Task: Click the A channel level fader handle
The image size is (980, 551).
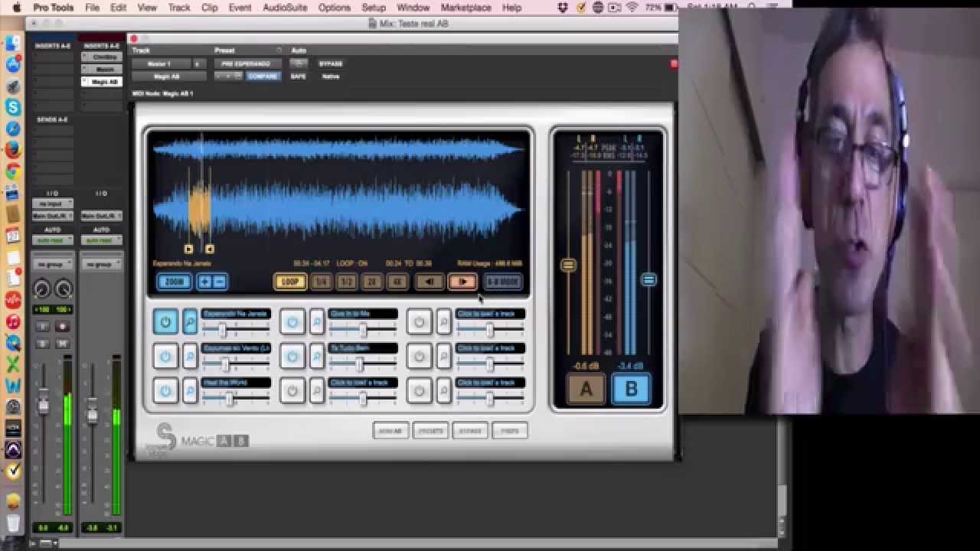Action: [568, 265]
